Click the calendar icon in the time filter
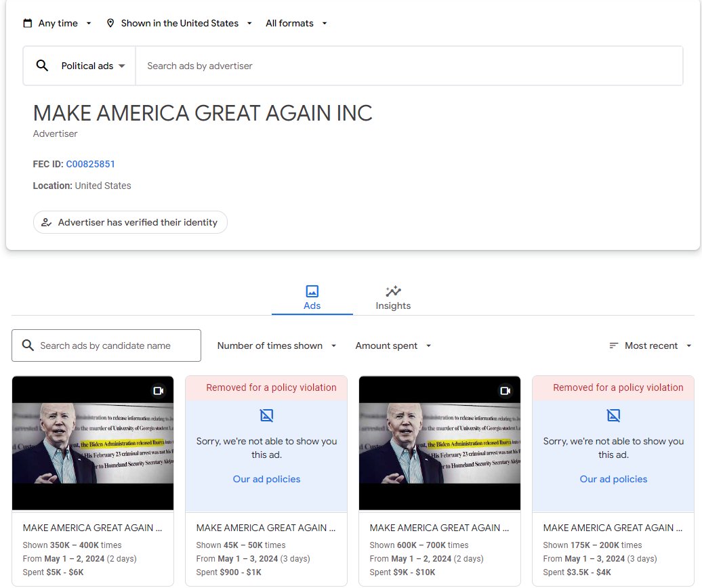This screenshot has height=588, width=702. (28, 22)
